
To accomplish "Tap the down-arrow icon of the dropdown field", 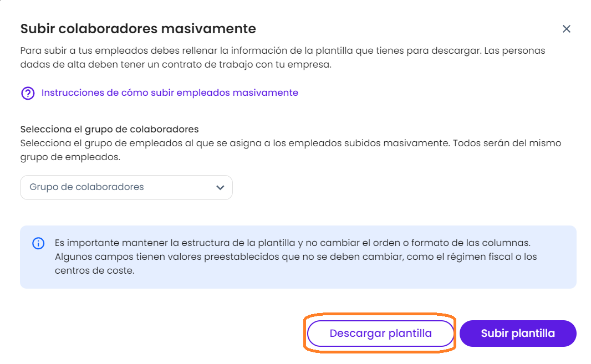I will click(220, 187).
